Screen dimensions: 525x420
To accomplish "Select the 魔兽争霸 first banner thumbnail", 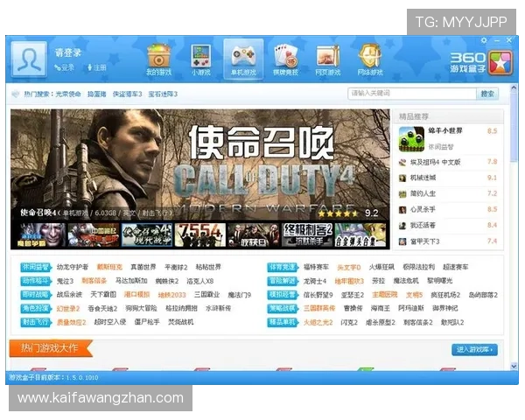I will click(40, 235).
